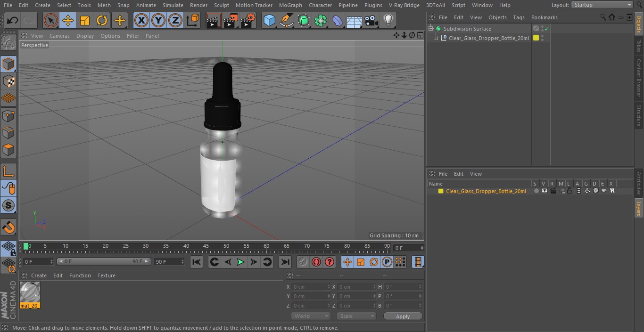This screenshot has width=644, height=332.
Task: Click the Enable Axis L-shaped icon
Action: (8, 171)
